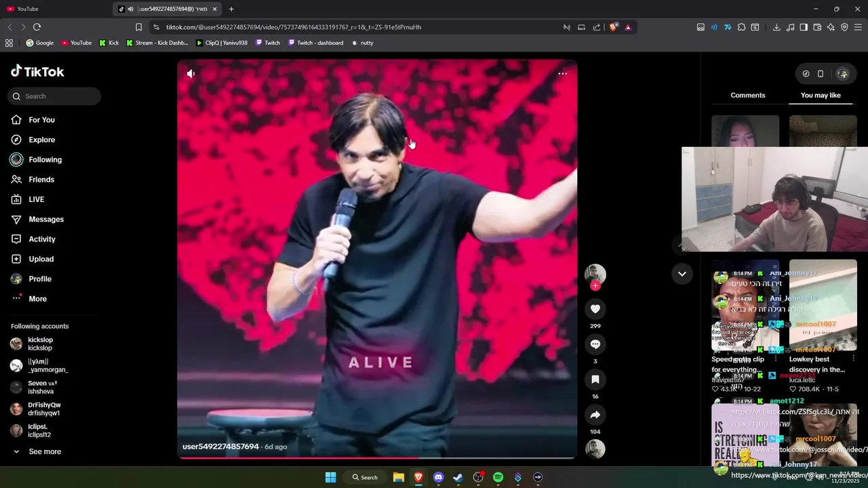Screen dimensions: 868x488
Task: Click the share page icon in the address bar
Action: coord(597,27)
